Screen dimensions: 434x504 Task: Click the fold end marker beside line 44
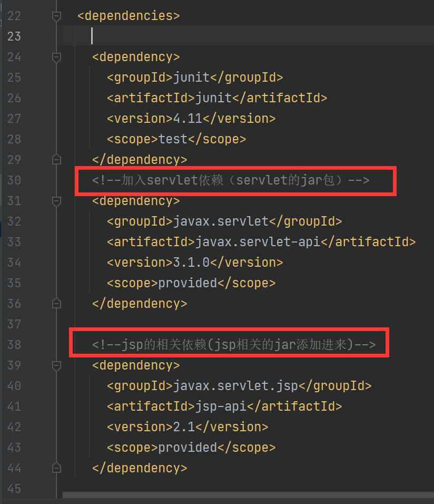click(56, 468)
